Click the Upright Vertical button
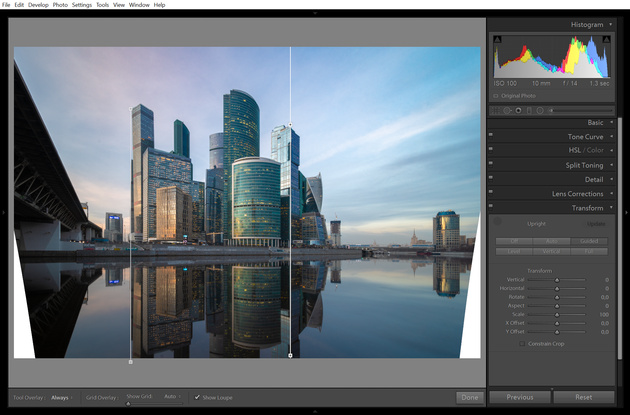Viewport: 630px width, 415px height. (x=551, y=251)
